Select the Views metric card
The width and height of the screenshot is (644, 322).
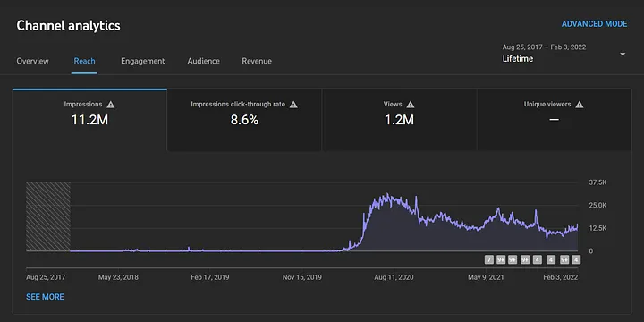click(399, 120)
